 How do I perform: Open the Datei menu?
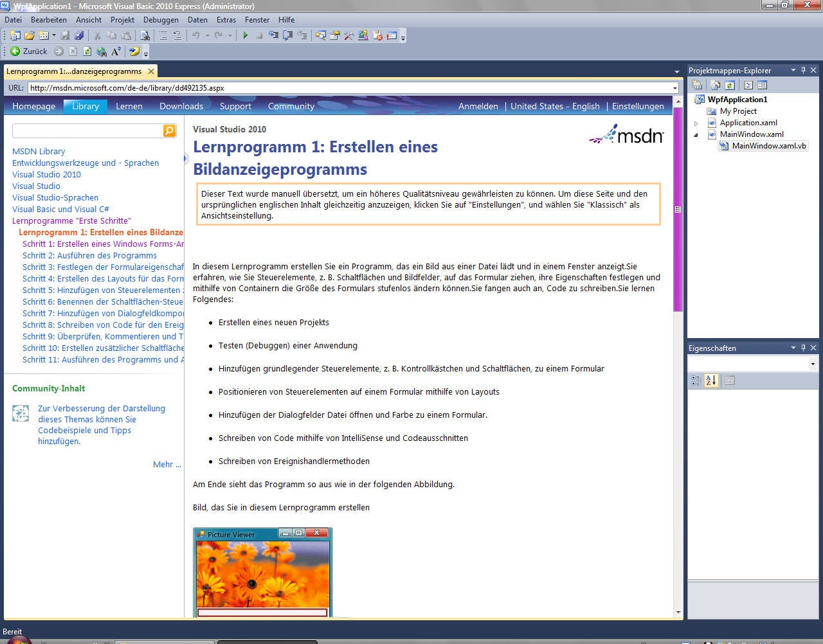coord(13,20)
